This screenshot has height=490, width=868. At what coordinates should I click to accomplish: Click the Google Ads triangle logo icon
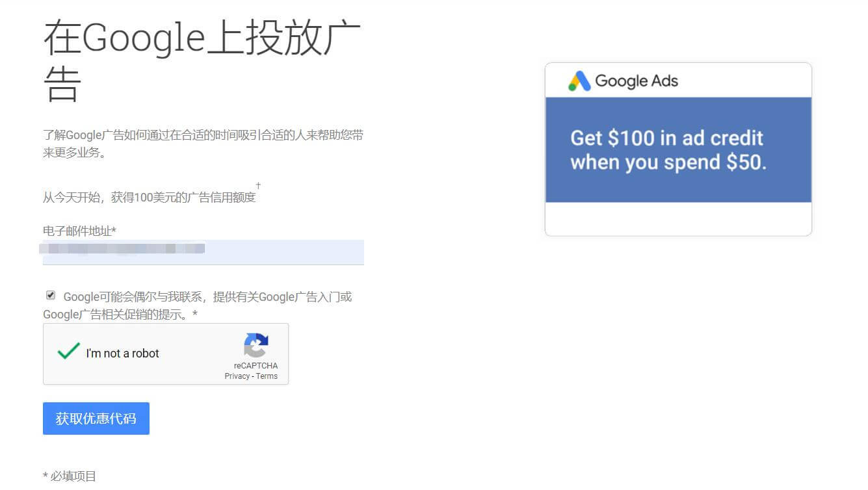pyautogui.click(x=579, y=81)
